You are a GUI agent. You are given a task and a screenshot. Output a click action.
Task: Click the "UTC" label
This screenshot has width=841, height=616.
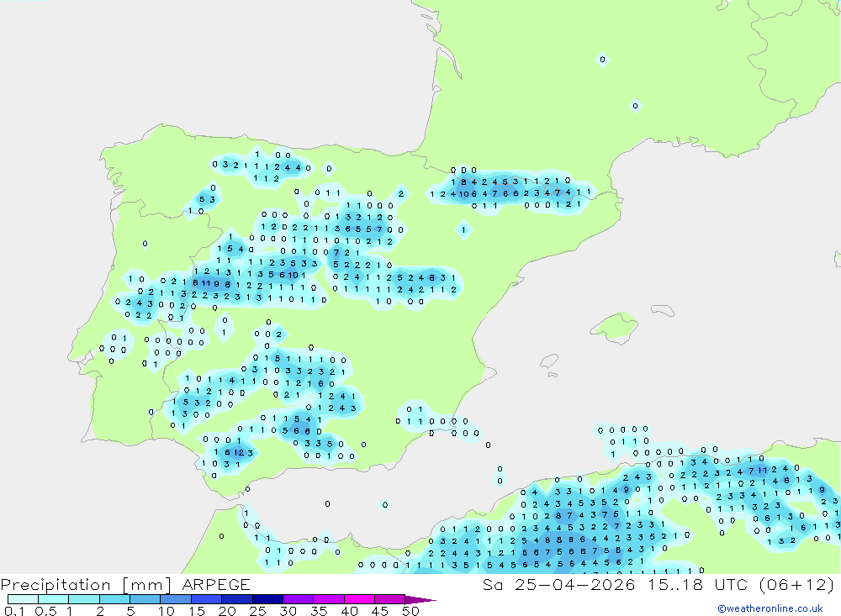[731, 584]
